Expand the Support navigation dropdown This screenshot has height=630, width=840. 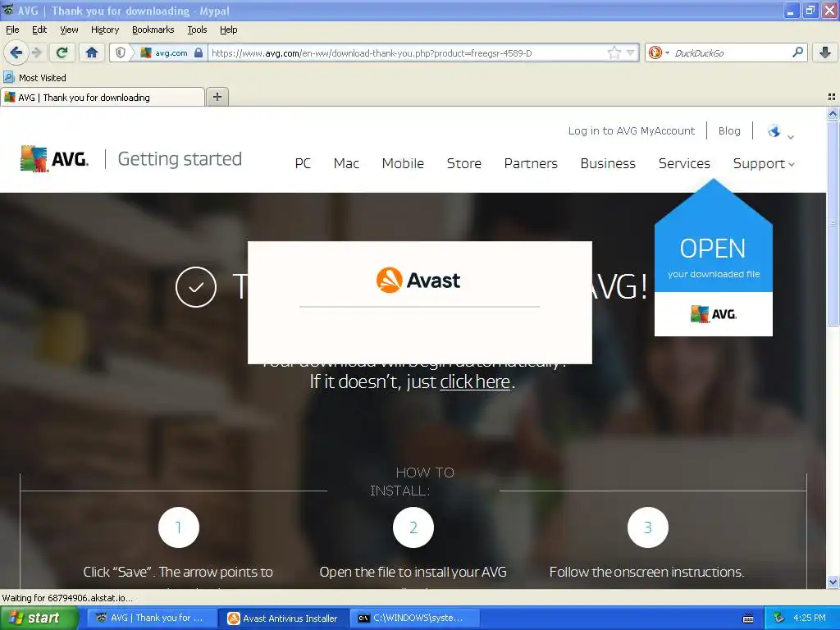tap(764, 163)
